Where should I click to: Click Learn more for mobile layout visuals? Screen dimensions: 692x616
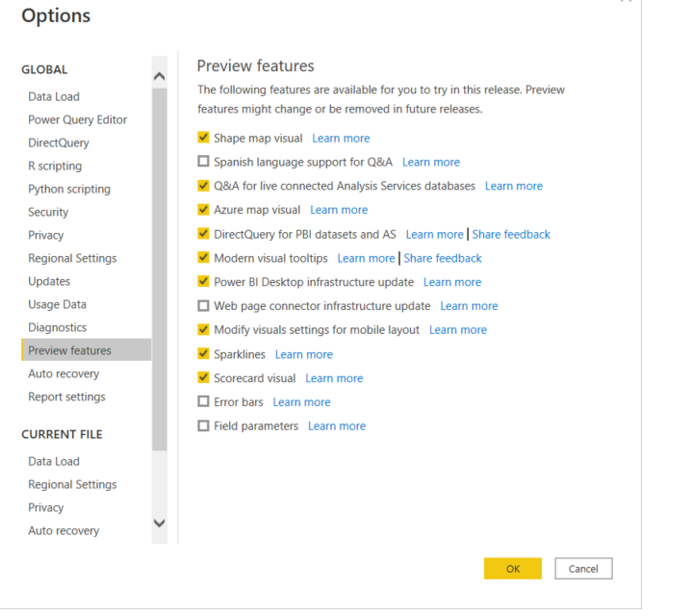(x=458, y=329)
